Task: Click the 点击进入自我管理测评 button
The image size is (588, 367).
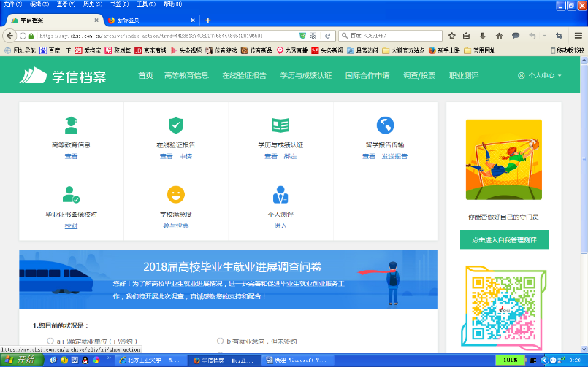Action: [x=504, y=239]
